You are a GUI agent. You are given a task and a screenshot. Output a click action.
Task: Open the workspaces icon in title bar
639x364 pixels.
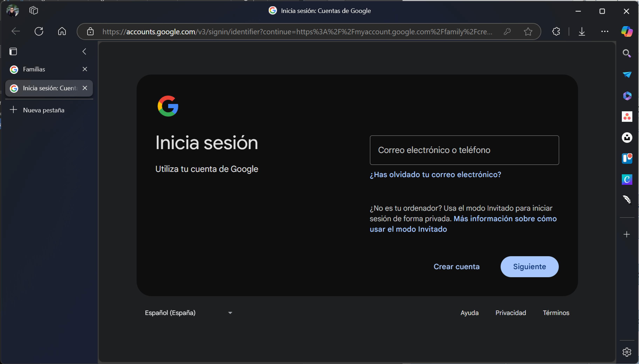[x=33, y=10]
